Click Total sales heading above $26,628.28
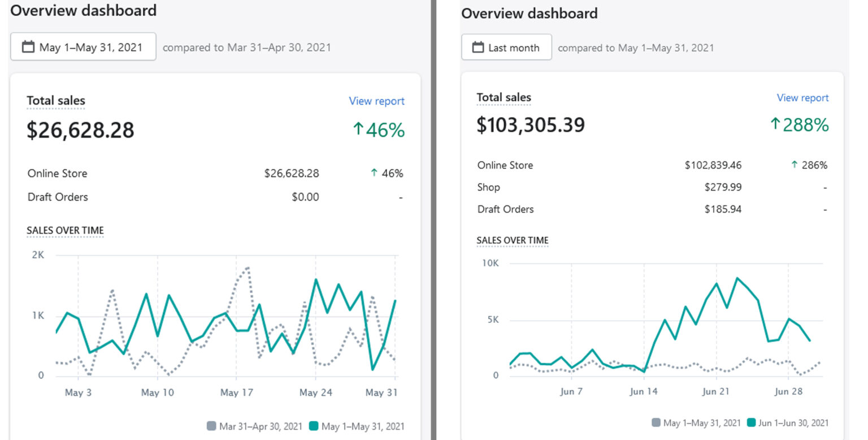 [56, 101]
